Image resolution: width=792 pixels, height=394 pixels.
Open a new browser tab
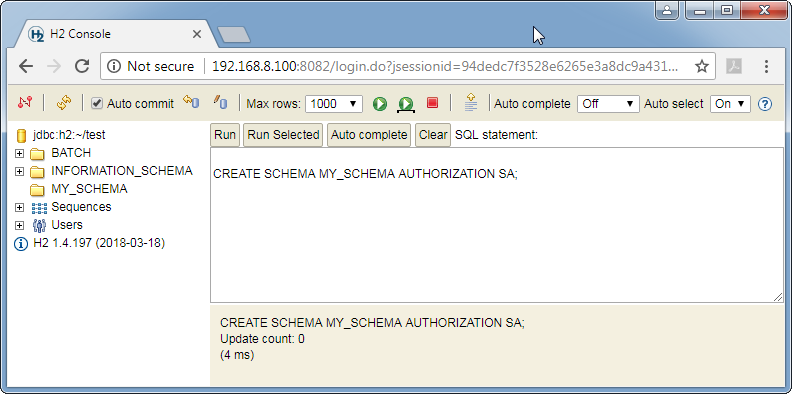[x=234, y=34]
